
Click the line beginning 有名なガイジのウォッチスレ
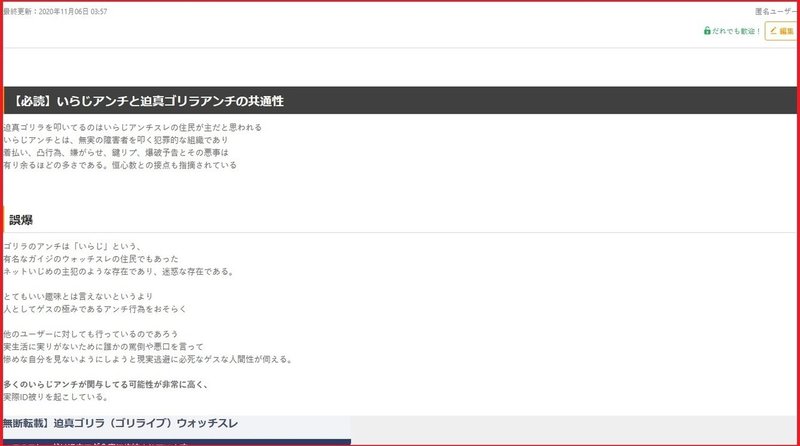pos(91,259)
